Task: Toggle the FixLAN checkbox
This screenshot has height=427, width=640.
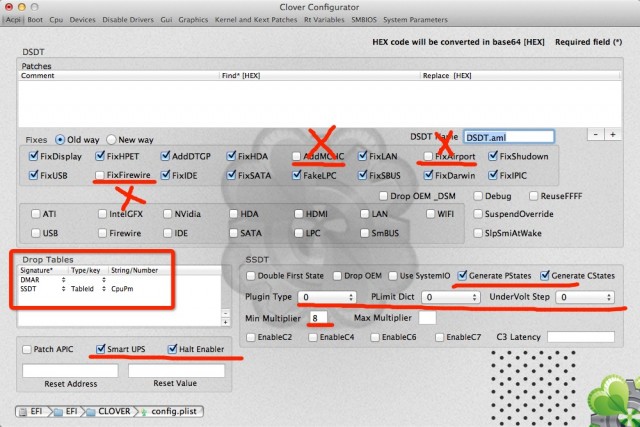Action: (362, 156)
